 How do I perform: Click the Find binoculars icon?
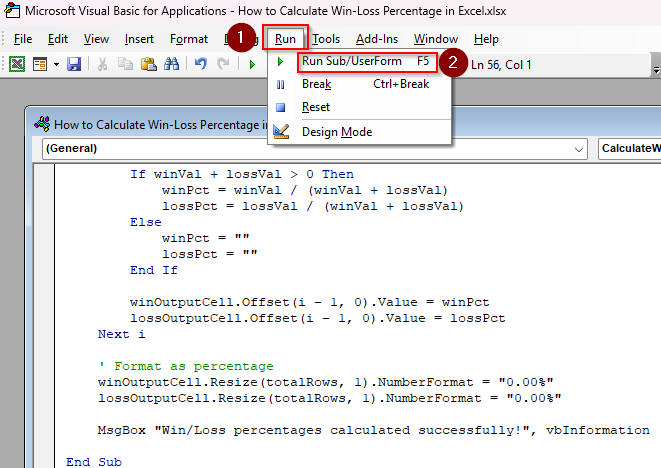(172, 64)
